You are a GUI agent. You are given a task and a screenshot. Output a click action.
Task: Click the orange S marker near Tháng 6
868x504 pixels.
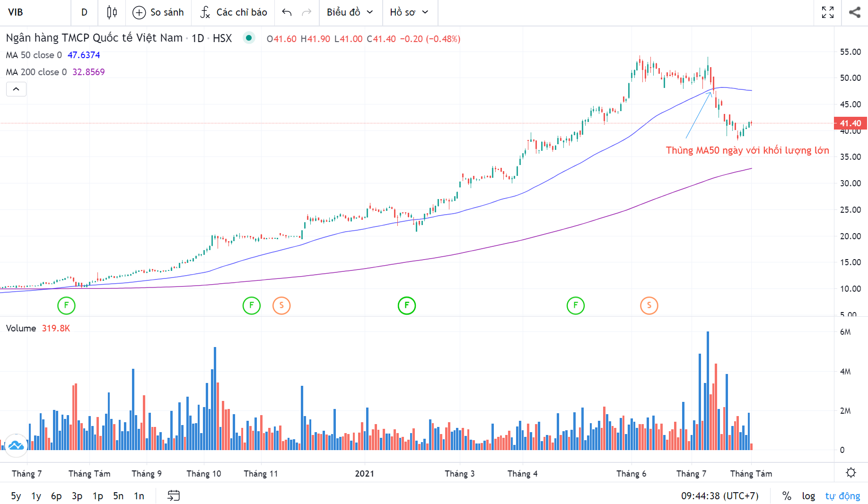tap(649, 305)
